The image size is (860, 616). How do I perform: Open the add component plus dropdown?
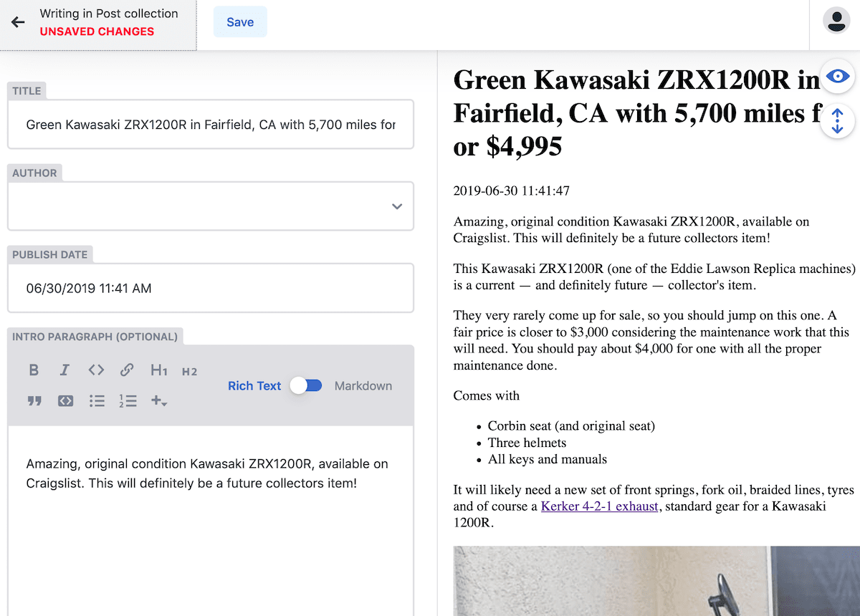(159, 401)
